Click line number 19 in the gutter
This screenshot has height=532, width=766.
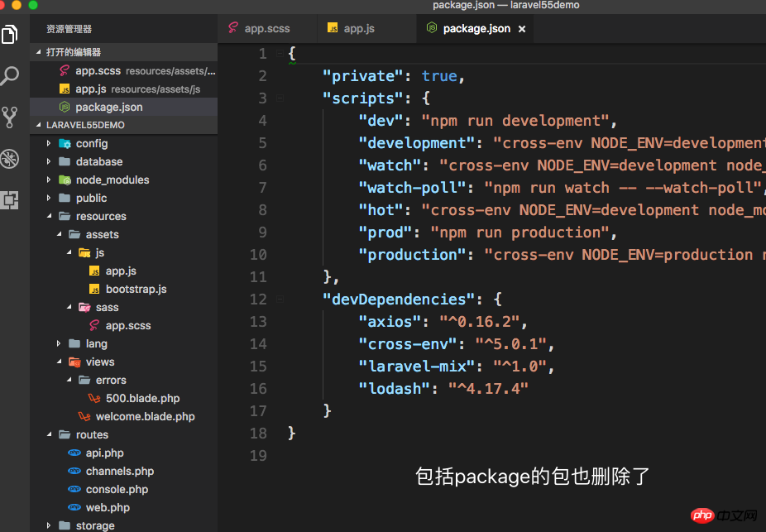(x=258, y=455)
